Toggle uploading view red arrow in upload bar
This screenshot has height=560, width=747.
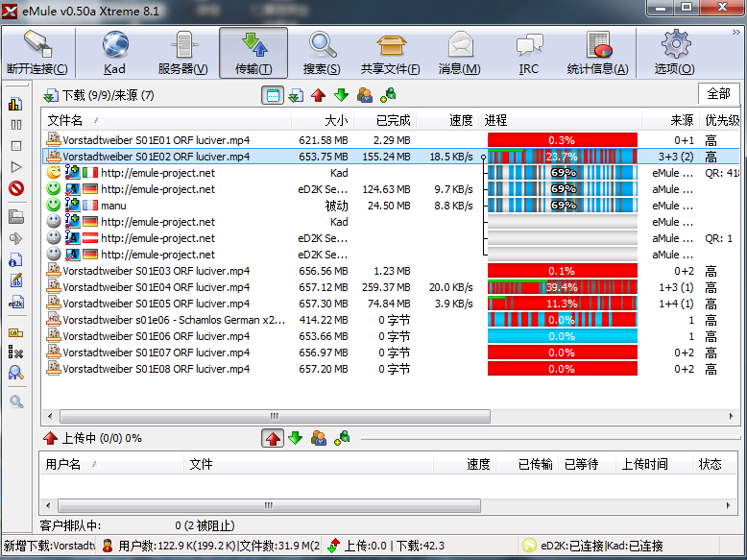point(273,438)
